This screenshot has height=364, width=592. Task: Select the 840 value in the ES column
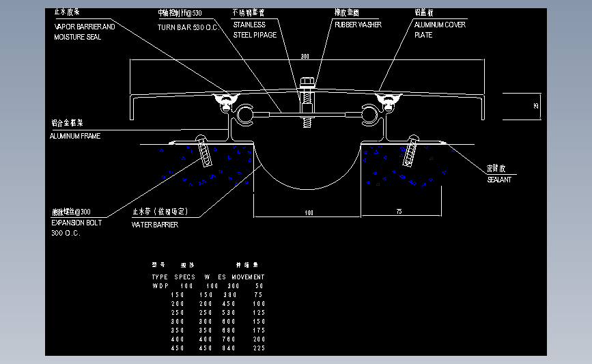229,348
